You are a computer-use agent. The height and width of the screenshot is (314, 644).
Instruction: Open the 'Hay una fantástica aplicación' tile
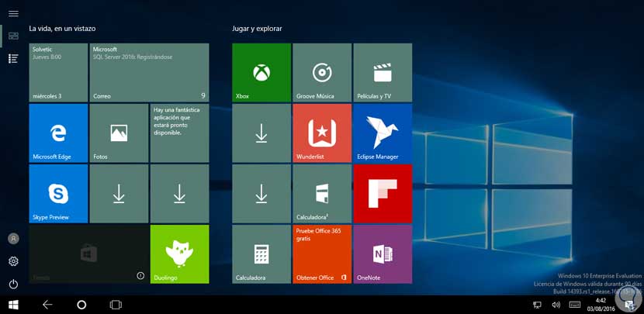point(179,133)
